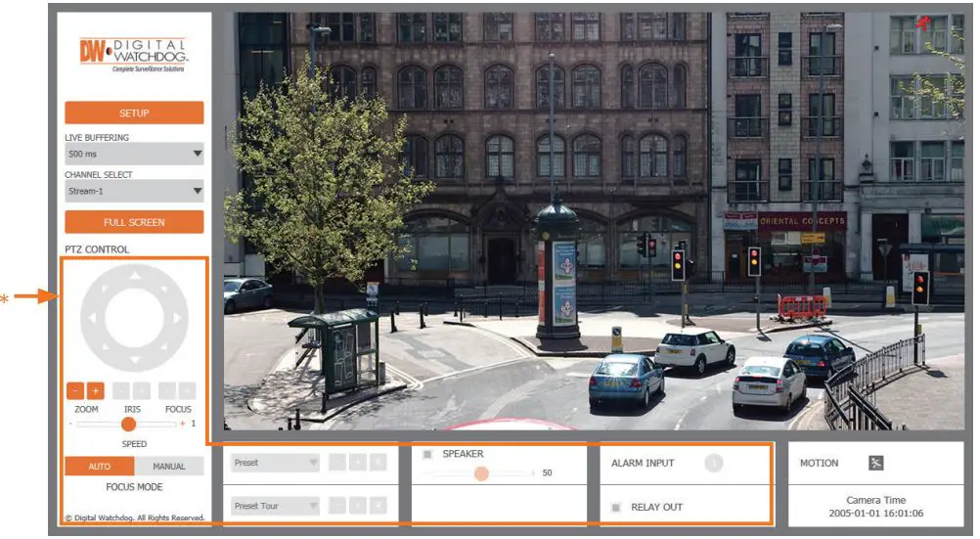980x539 pixels.
Task: Click the Digital Watchdog logo
Action: click(134, 55)
